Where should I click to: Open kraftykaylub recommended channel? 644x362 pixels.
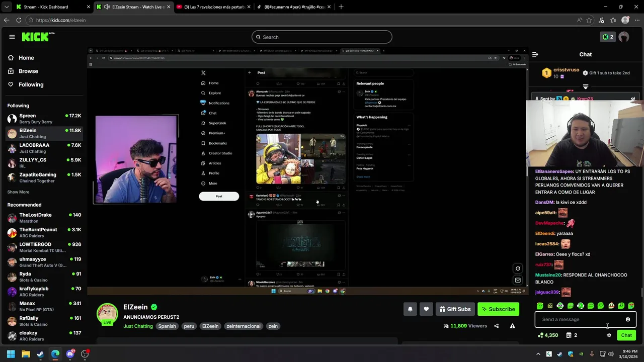pyautogui.click(x=44, y=292)
